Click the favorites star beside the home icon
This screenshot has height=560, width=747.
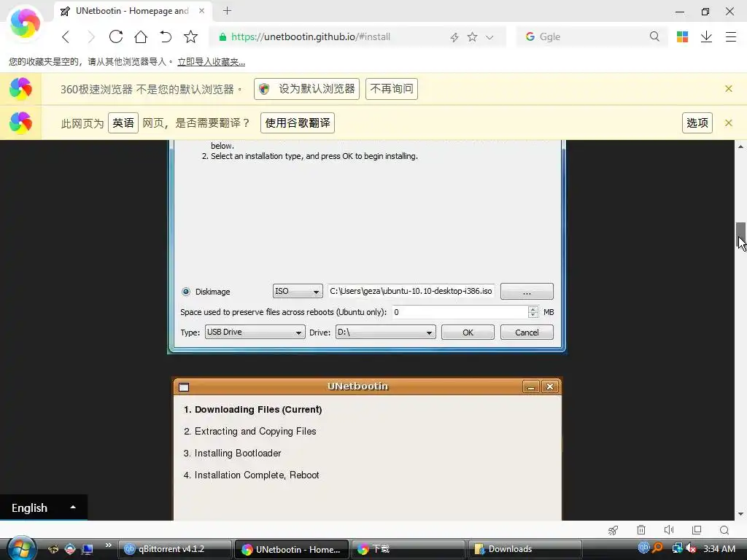(190, 36)
